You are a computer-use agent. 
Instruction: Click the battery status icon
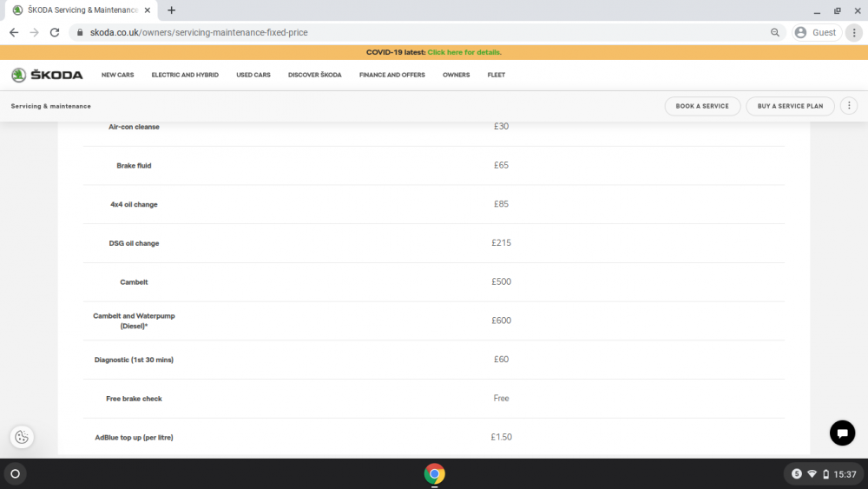pyautogui.click(x=826, y=474)
